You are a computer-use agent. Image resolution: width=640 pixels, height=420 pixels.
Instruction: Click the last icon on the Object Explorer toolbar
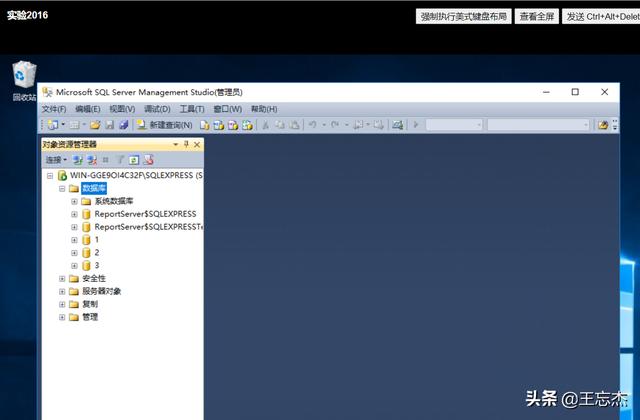point(148,160)
